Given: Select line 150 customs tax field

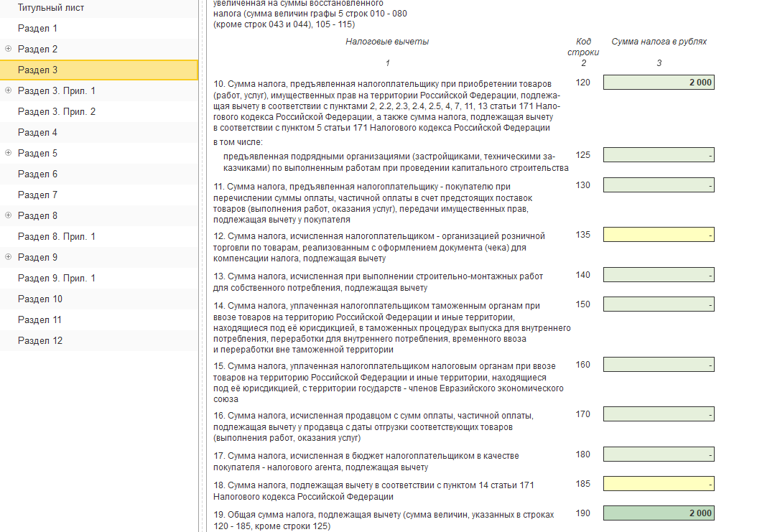Looking at the screenshot, I should pyautogui.click(x=659, y=304).
